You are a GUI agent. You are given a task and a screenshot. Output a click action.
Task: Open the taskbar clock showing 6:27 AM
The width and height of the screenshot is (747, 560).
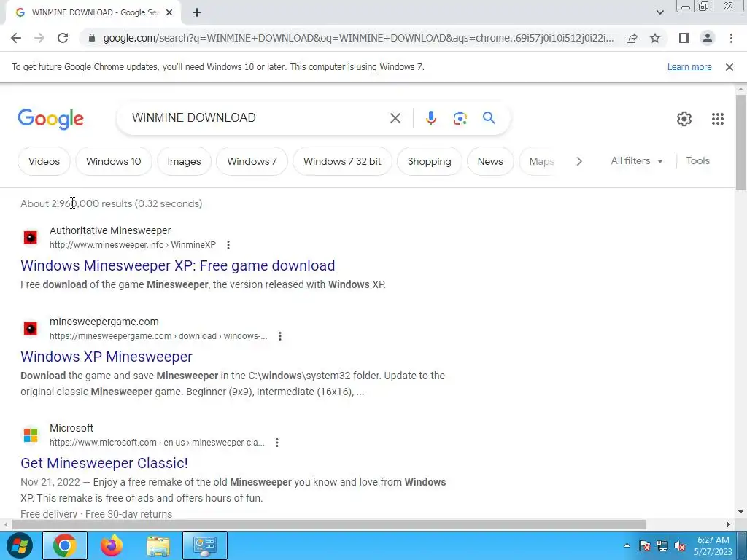point(713,545)
